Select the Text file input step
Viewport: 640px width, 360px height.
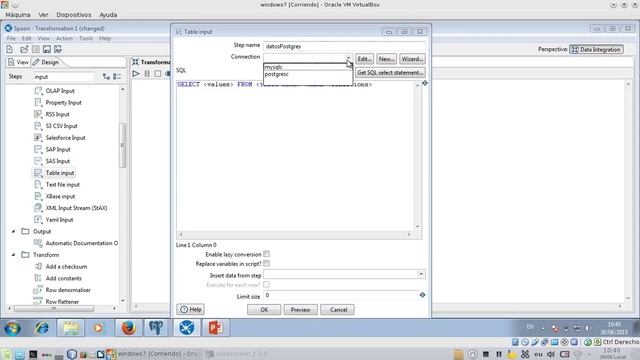pyautogui.click(x=63, y=184)
